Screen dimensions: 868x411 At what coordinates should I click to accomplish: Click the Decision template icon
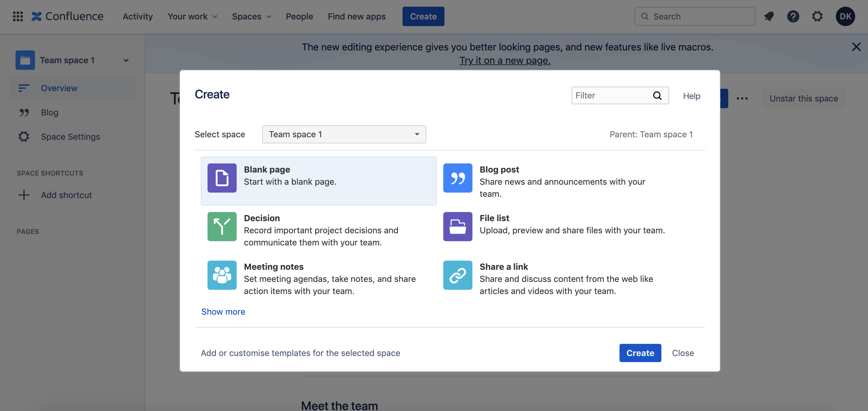click(x=222, y=226)
